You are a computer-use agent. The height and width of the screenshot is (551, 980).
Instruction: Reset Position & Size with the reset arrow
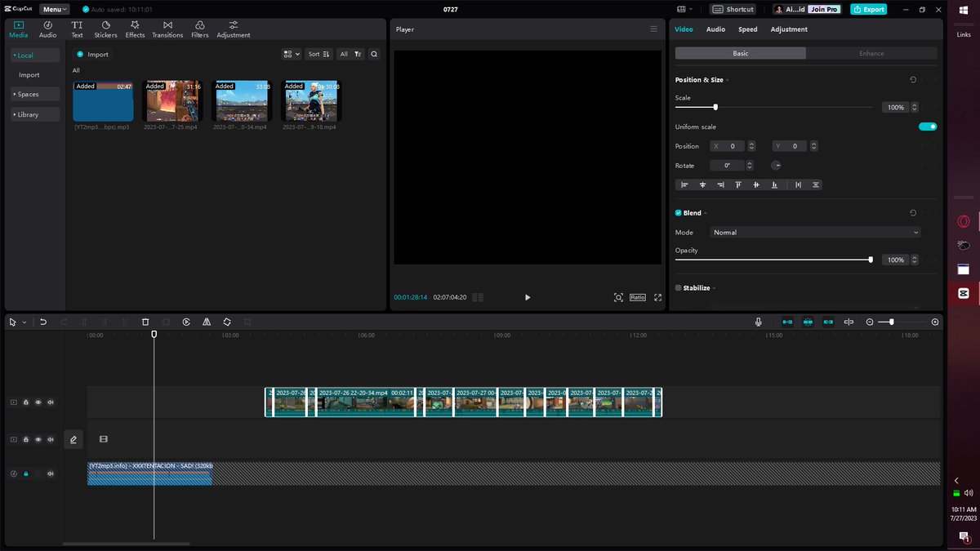912,80
